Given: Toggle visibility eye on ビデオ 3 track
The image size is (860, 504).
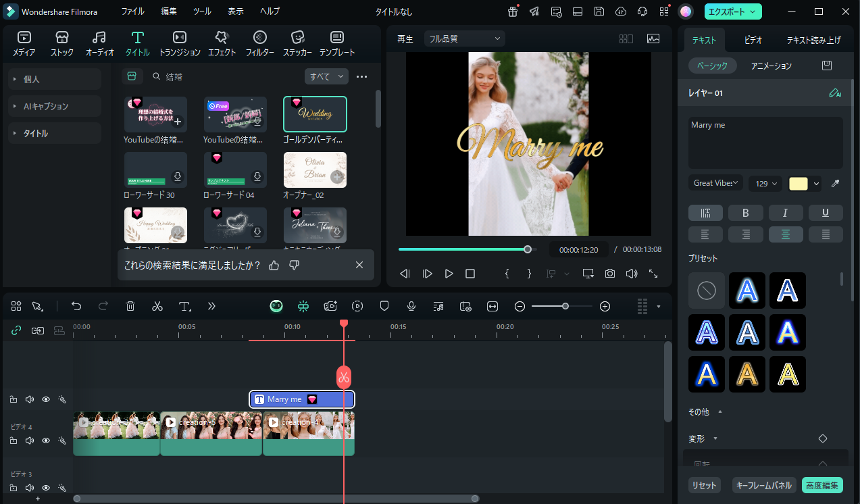Looking at the screenshot, I should 46,488.
